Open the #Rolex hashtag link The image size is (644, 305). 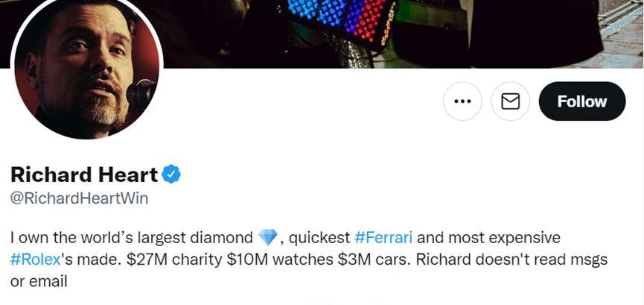[x=34, y=260]
